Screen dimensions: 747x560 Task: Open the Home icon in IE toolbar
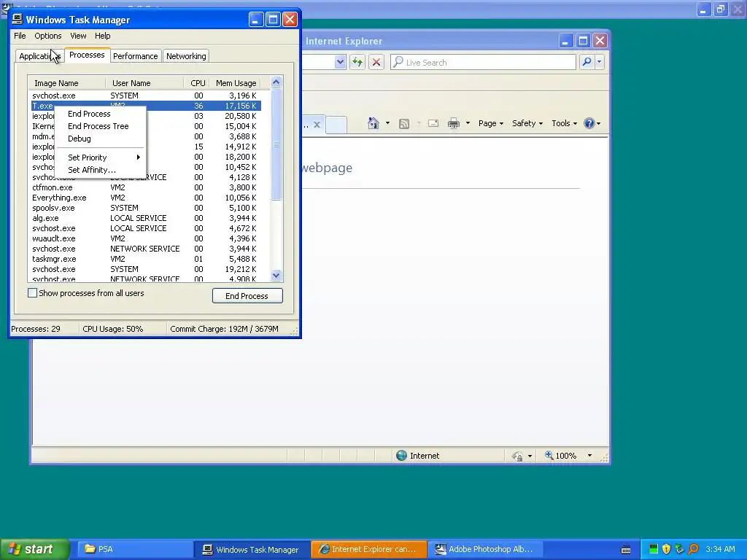click(373, 123)
